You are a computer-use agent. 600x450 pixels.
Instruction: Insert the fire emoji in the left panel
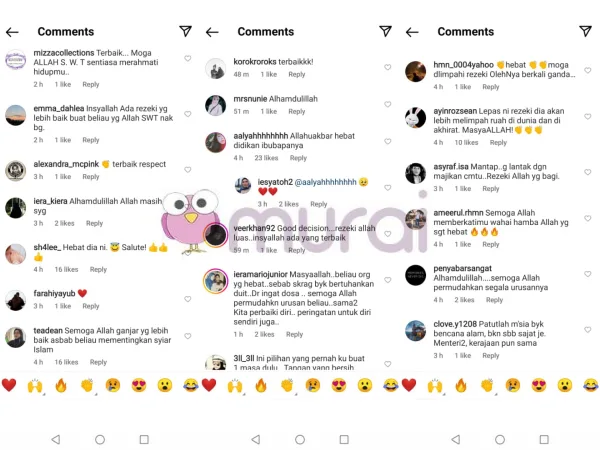point(61,386)
